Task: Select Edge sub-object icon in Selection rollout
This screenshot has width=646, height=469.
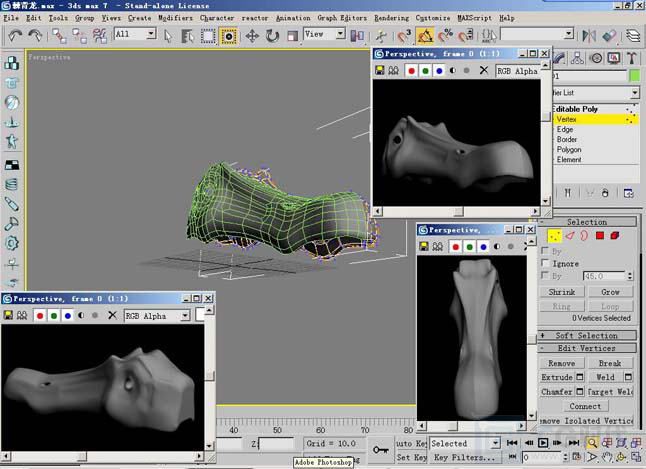Action: coord(570,236)
